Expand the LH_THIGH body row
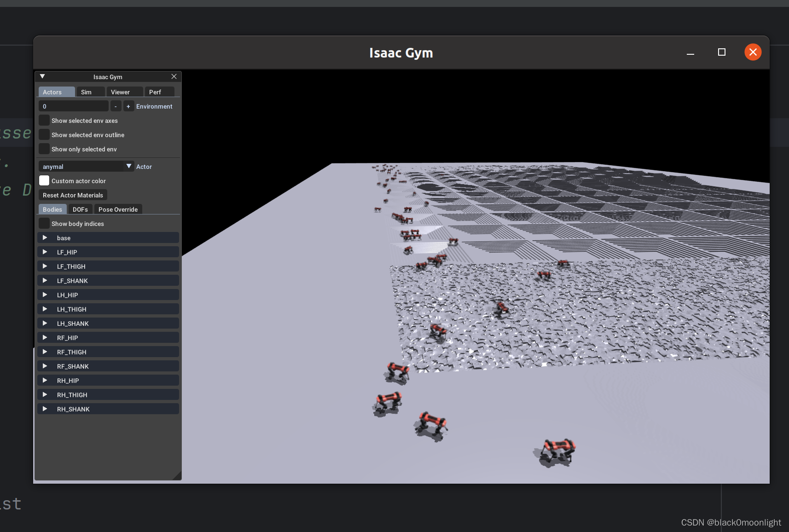The height and width of the screenshot is (532, 789). (x=108, y=309)
